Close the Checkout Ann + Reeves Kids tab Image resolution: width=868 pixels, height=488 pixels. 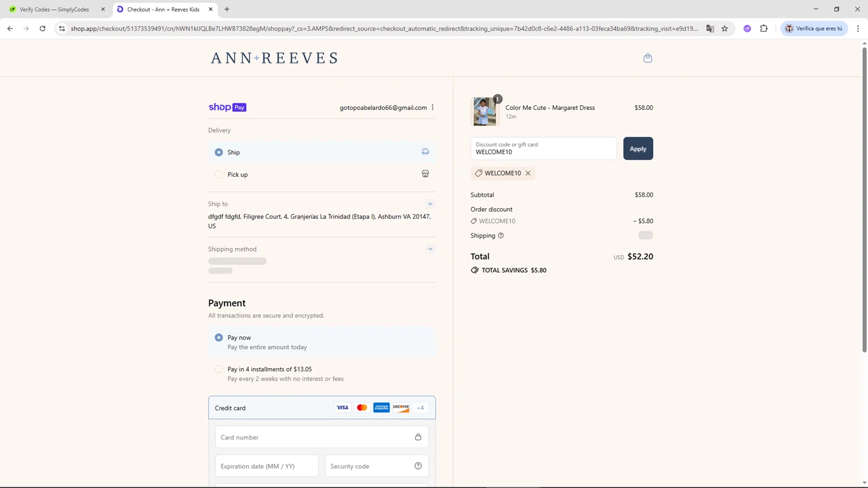click(211, 9)
